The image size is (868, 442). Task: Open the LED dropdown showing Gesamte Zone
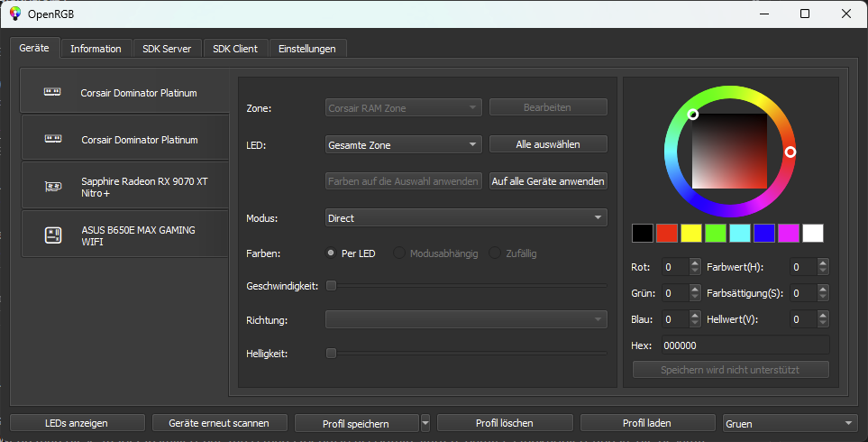click(404, 144)
